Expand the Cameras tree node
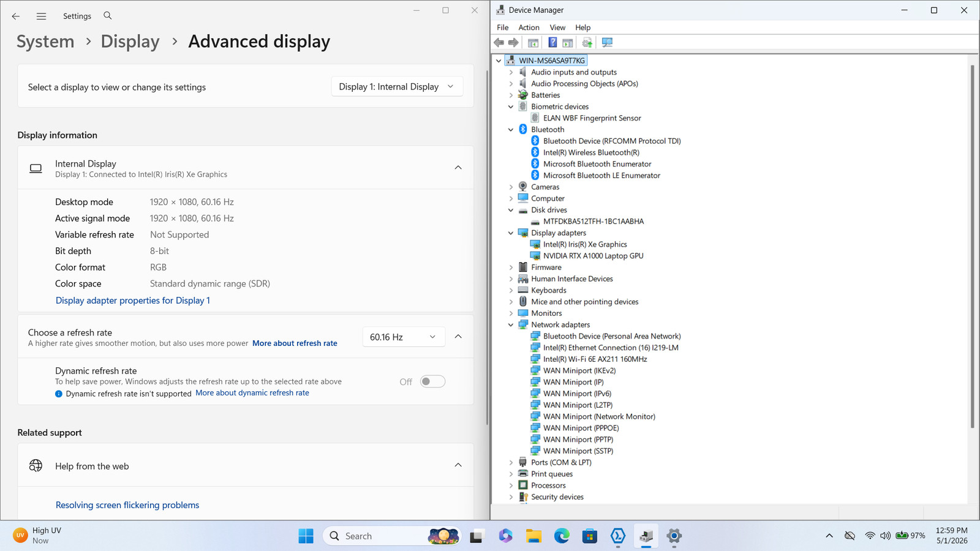 coord(511,187)
